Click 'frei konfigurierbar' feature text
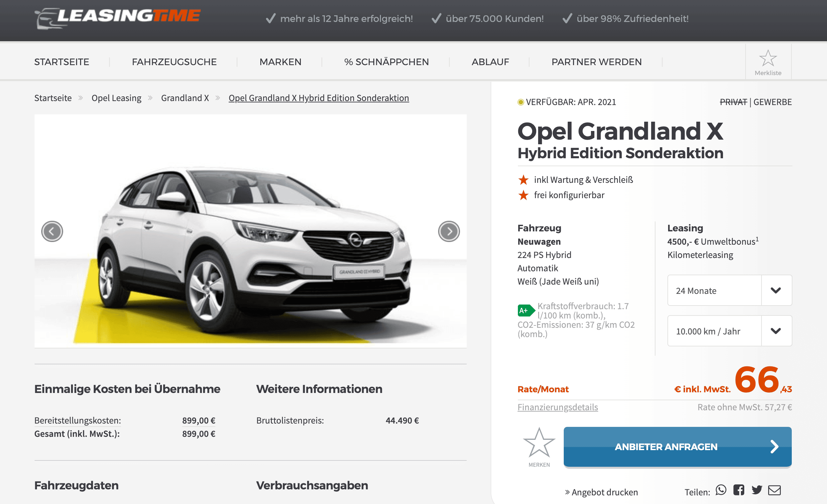 point(569,195)
